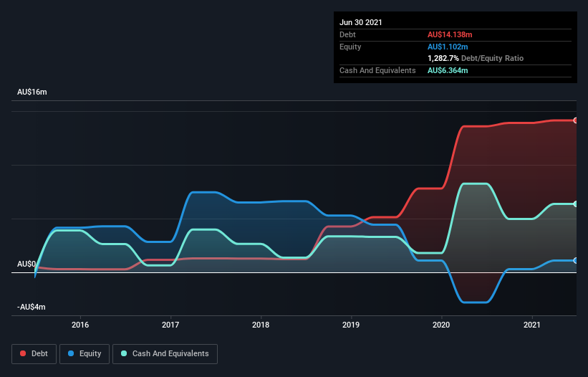This screenshot has width=588, height=377.
Task: Click the teal dot in the Cash legend
Action: [x=124, y=353]
